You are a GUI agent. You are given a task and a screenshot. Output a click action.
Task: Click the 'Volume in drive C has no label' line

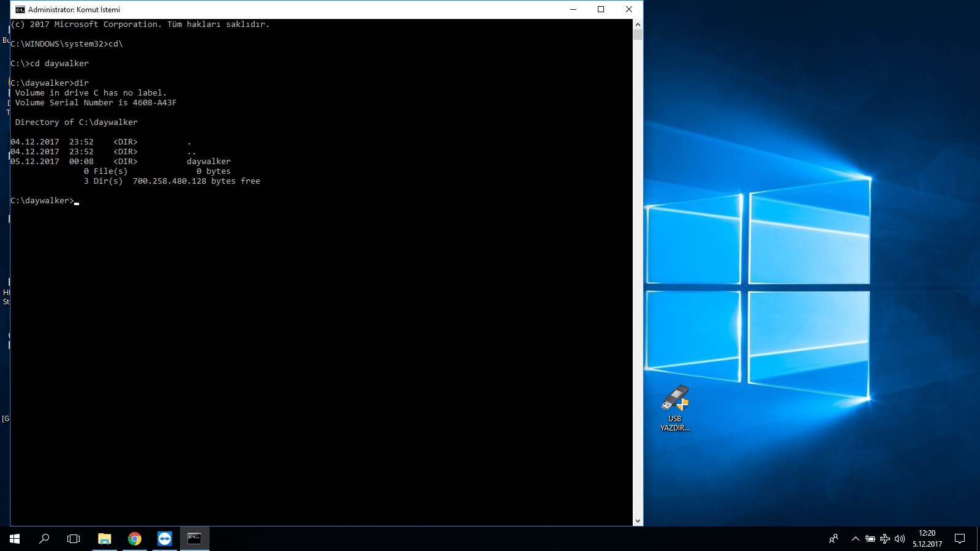pos(91,93)
